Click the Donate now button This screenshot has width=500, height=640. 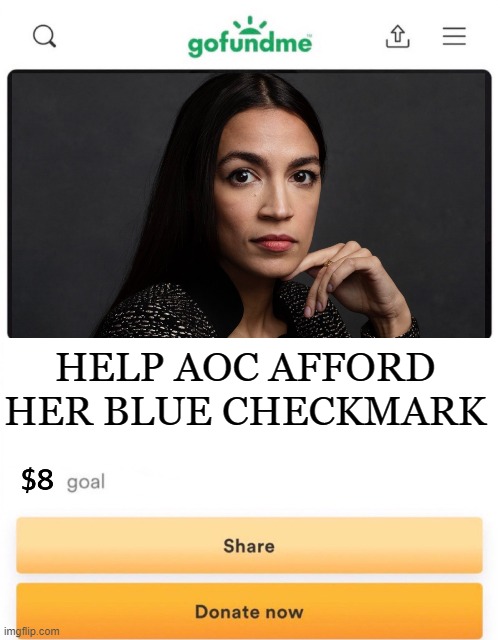point(249,611)
